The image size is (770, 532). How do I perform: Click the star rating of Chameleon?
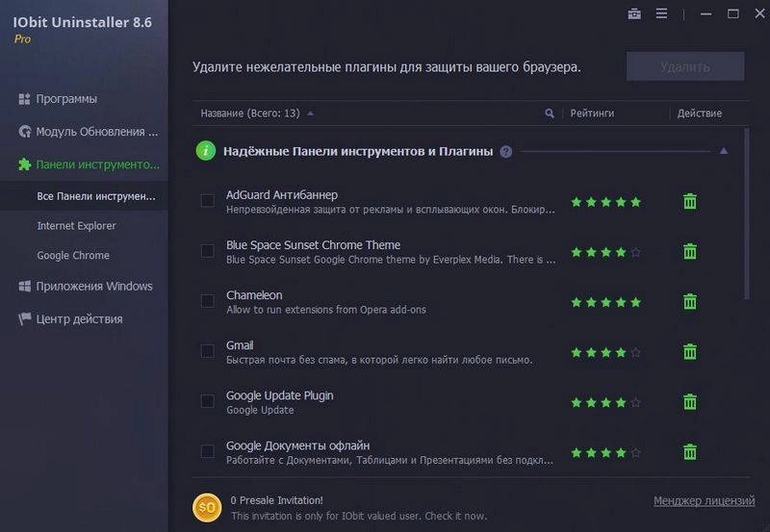606,302
